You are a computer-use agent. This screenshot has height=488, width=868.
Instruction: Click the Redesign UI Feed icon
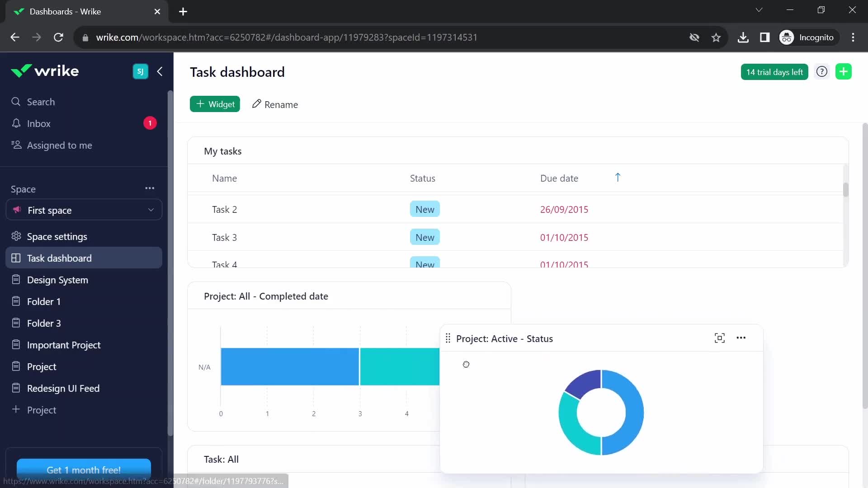coord(16,388)
